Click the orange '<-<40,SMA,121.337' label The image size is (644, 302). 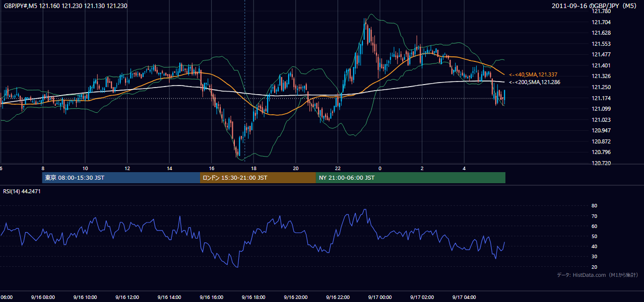tap(533, 74)
